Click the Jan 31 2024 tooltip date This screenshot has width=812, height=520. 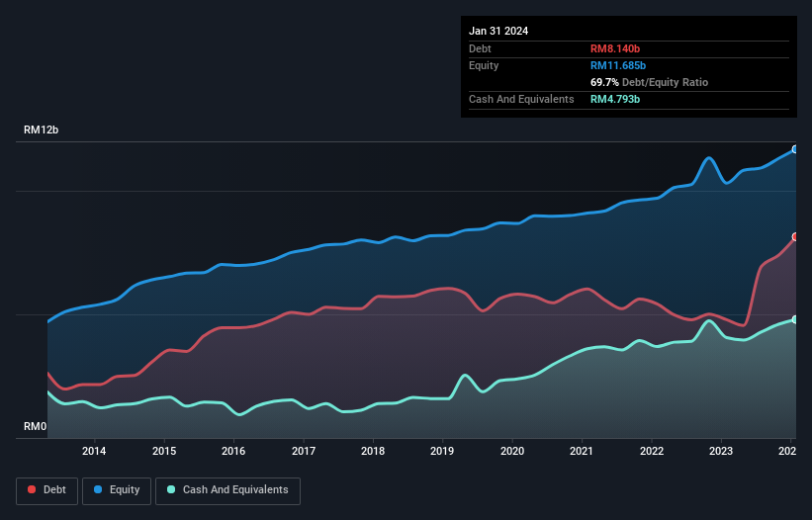click(498, 31)
